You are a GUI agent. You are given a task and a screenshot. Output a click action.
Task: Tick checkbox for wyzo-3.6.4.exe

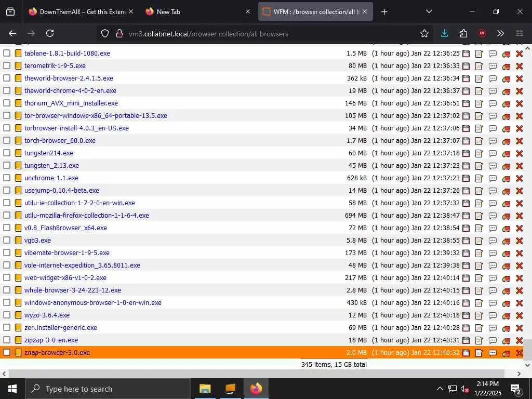coord(7,315)
